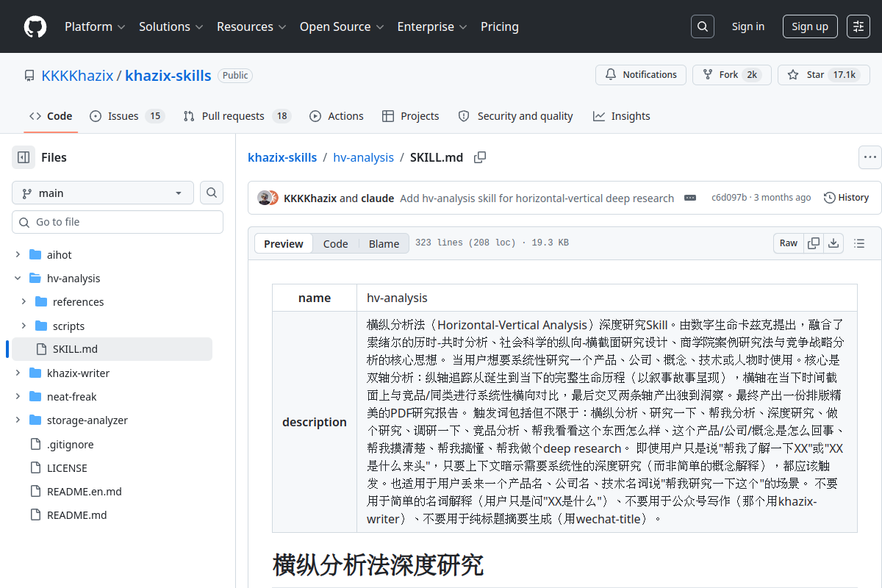This screenshot has height=588, width=882.
Task: Open appearance settings icon in header
Action: point(858,26)
